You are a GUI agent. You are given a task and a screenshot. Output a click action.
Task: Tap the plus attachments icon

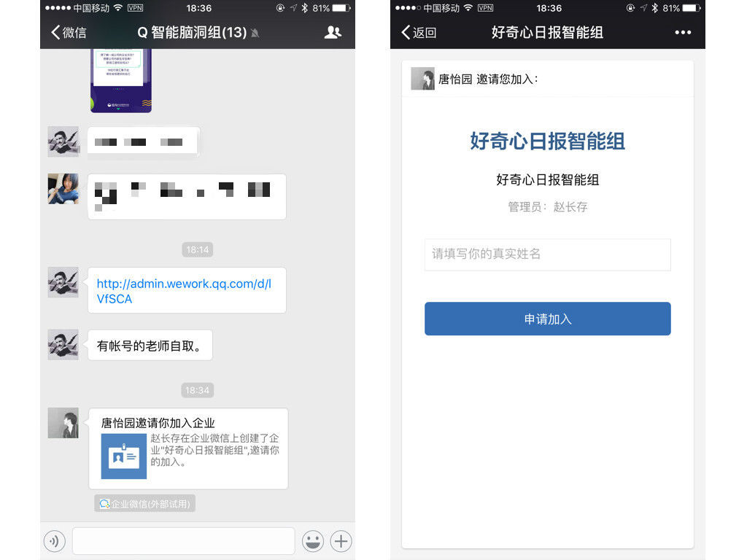click(341, 541)
